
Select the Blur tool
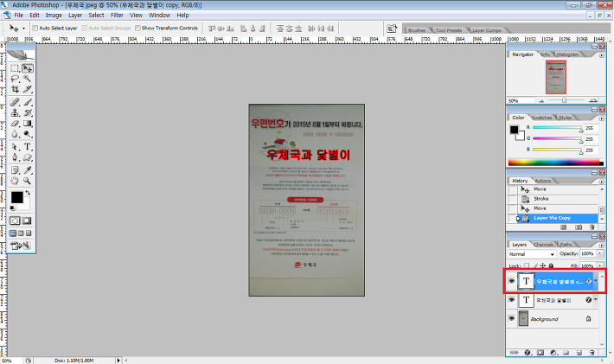pyautogui.click(x=15, y=134)
